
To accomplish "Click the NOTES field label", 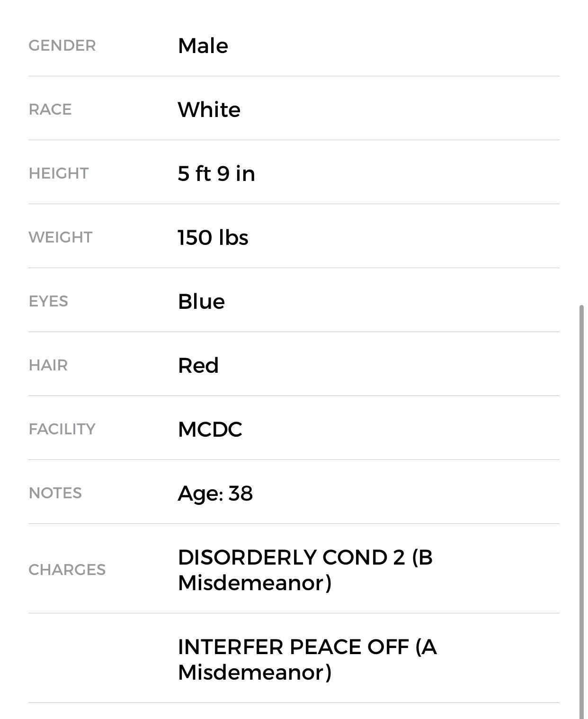I will click(x=55, y=494).
